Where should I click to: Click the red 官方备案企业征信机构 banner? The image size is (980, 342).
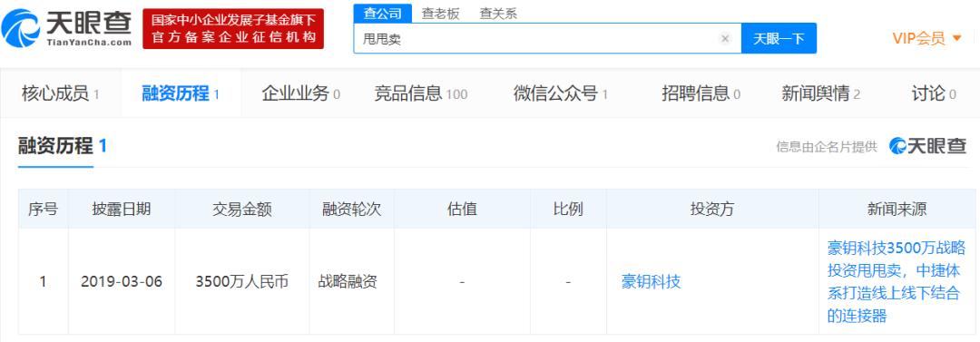[x=233, y=29]
